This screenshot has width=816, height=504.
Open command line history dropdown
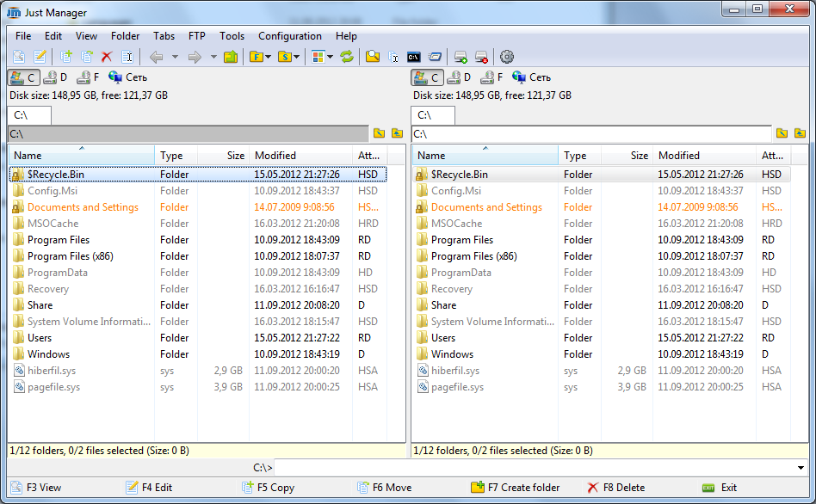(x=801, y=468)
